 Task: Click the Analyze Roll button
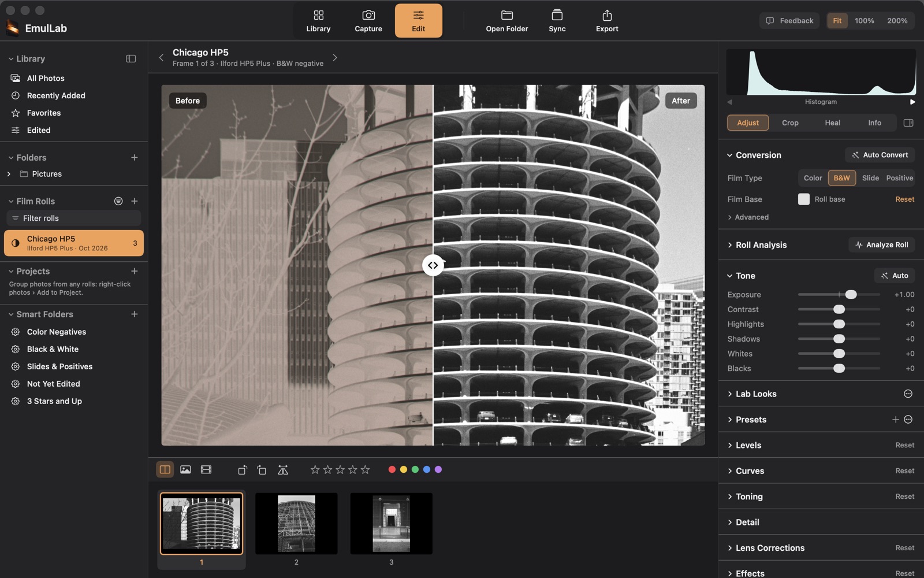881,245
